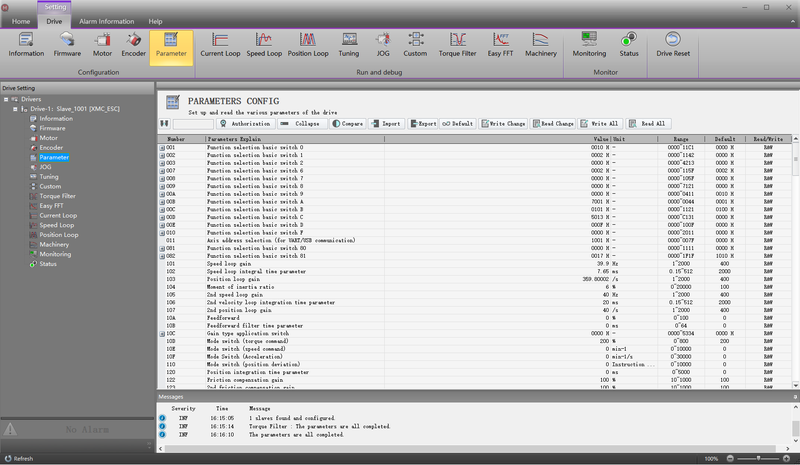Expand parameter row 001
The width and height of the screenshot is (800, 465).
pyautogui.click(x=162, y=148)
